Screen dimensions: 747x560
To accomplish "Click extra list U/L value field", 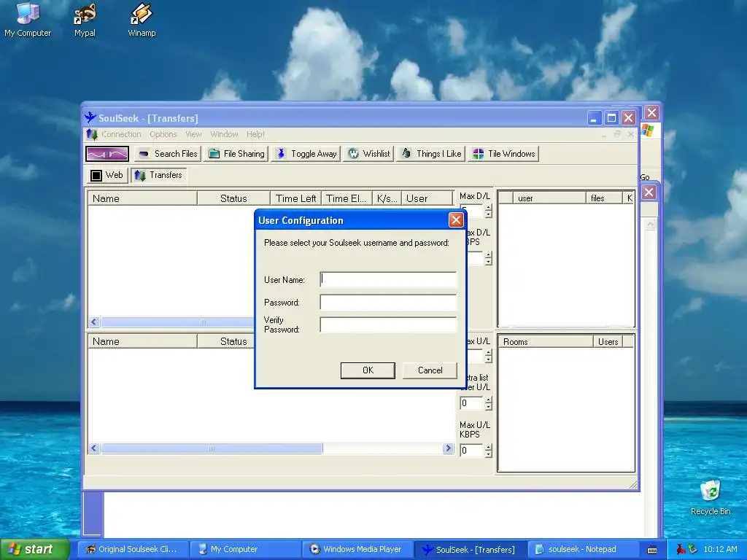I will (x=472, y=403).
